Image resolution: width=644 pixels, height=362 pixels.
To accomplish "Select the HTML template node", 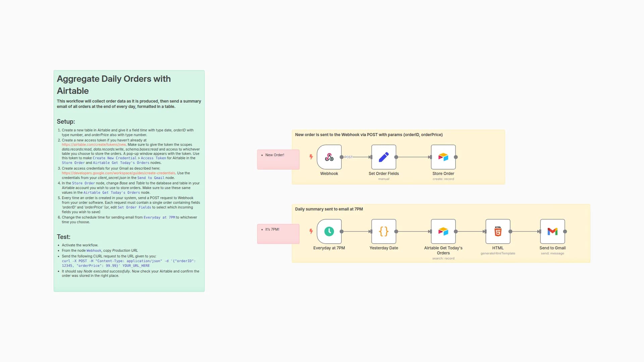I will pyautogui.click(x=498, y=231).
